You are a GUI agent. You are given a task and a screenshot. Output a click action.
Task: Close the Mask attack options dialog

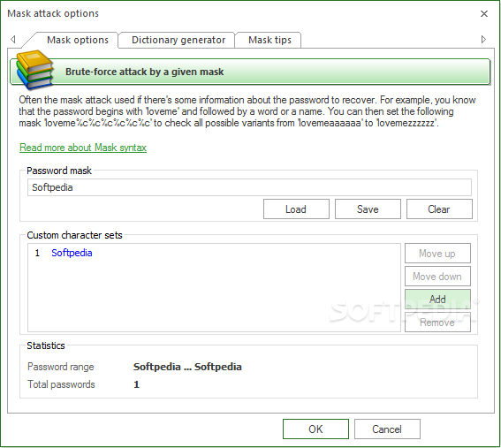484,13
